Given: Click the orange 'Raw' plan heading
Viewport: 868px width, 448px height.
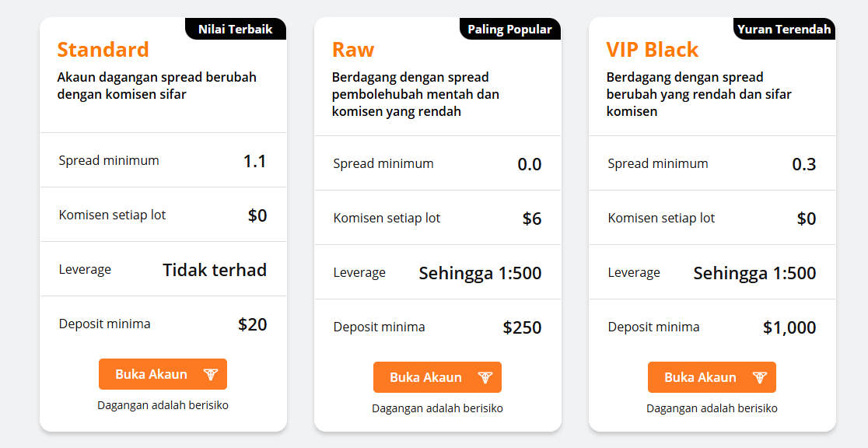Looking at the screenshot, I should 353,50.
